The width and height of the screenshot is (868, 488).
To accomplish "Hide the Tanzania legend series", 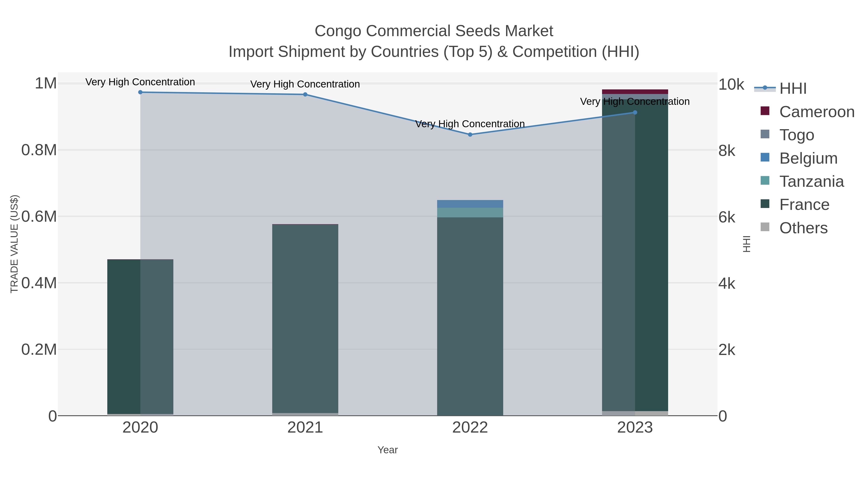I will pos(802,181).
